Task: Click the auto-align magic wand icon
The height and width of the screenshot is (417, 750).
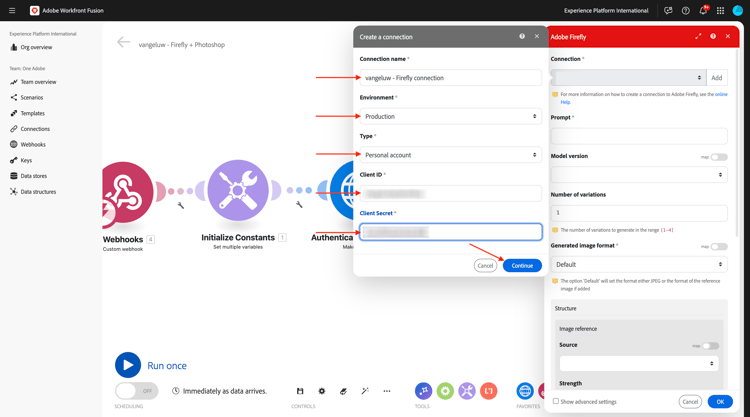Action: (x=365, y=391)
